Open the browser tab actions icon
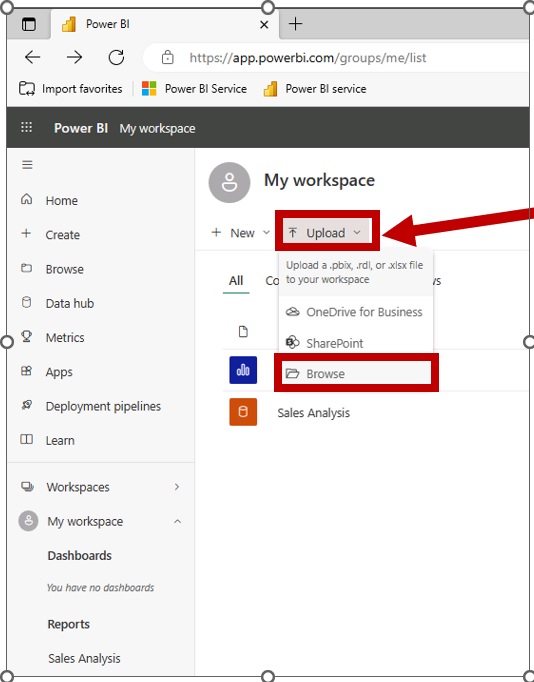 pyautogui.click(x=29, y=24)
